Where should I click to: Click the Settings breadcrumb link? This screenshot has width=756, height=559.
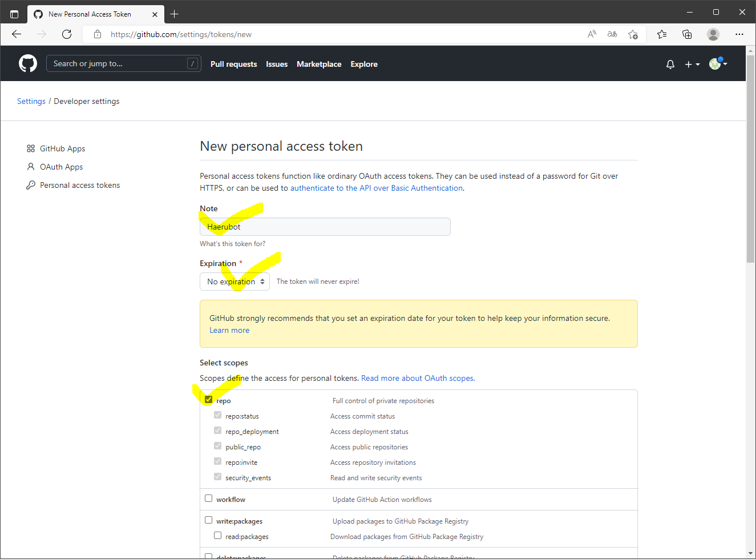coord(31,101)
